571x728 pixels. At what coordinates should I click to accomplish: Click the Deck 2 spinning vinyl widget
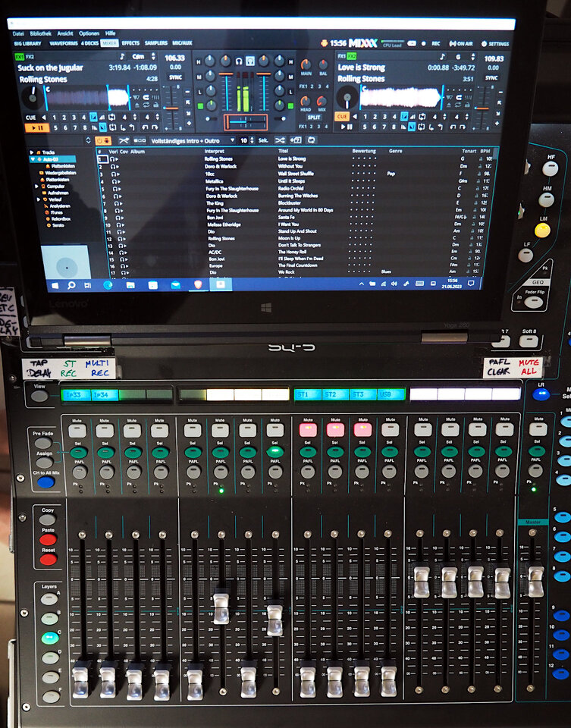pyautogui.click(x=347, y=98)
